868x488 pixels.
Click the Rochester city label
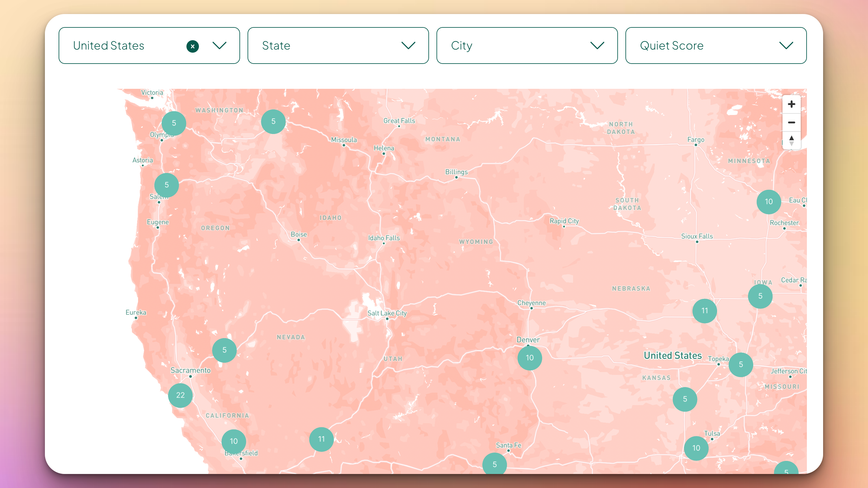point(784,222)
